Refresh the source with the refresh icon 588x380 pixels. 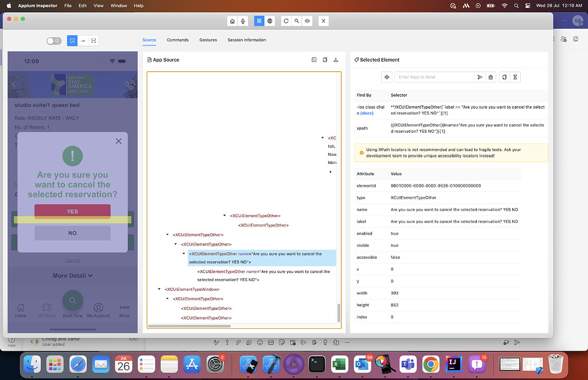point(286,21)
